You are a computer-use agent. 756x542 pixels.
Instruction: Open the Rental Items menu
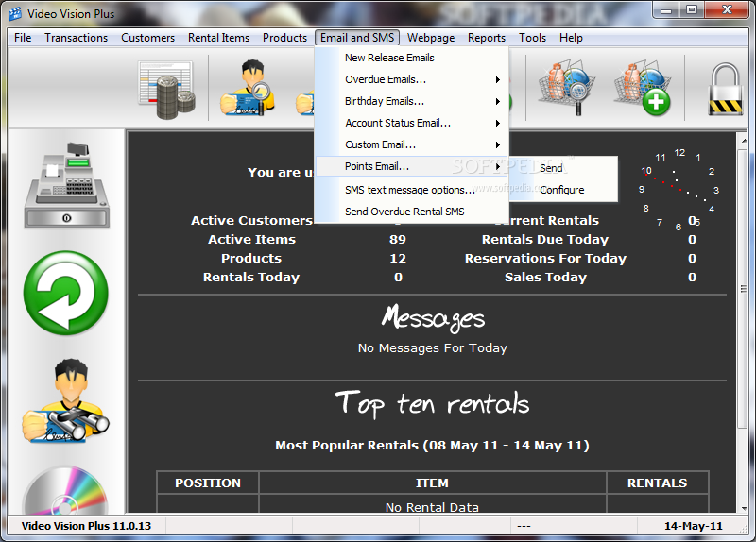pos(219,38)
